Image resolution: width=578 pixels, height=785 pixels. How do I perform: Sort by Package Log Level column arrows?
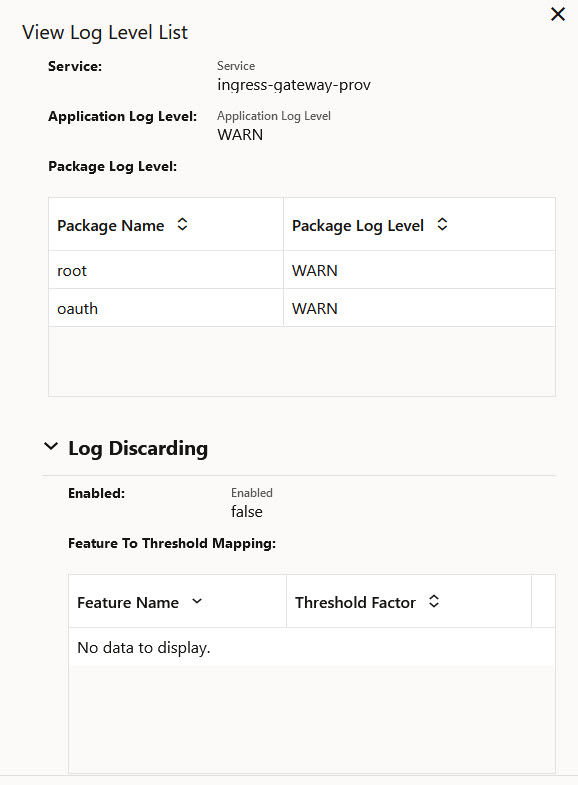[442, 224]
